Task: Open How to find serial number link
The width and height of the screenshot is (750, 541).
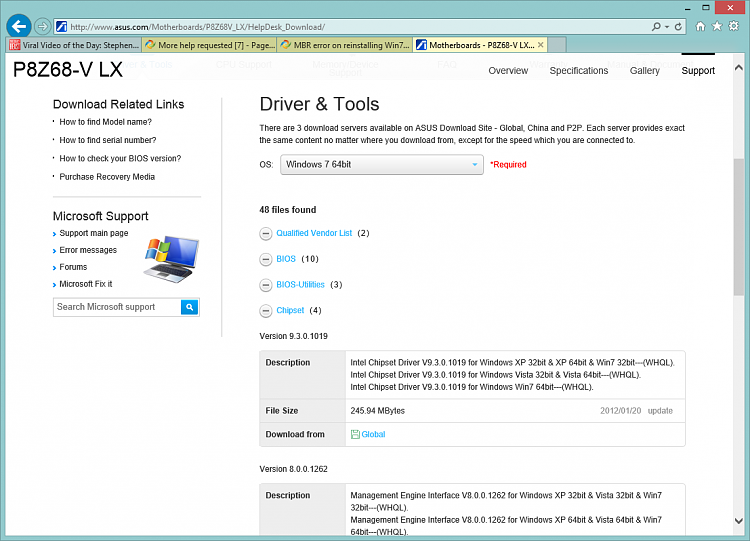Action: coord(108,140)
